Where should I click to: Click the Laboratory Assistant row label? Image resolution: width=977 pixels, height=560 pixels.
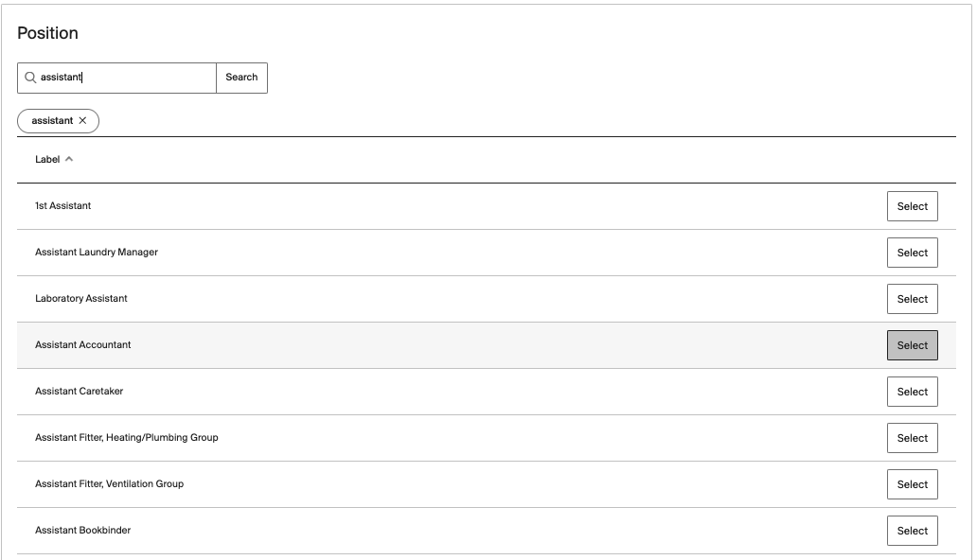pos(81,299)
